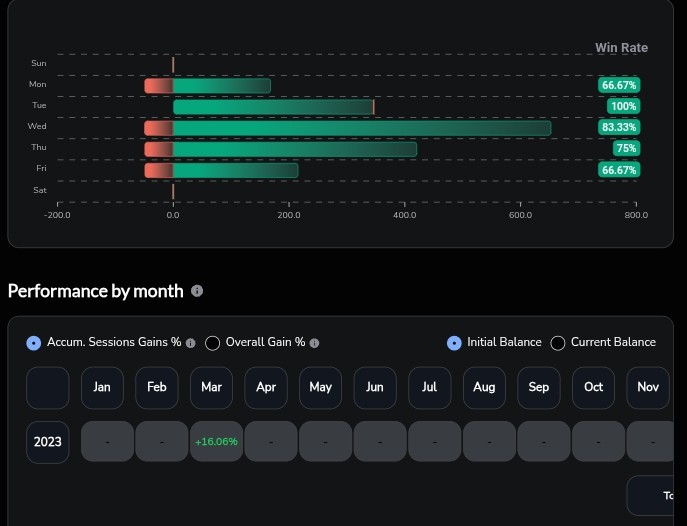This screenshot has height=526, width=687.
Task: Click the Monday green profit bar
Action: (222, 86)
